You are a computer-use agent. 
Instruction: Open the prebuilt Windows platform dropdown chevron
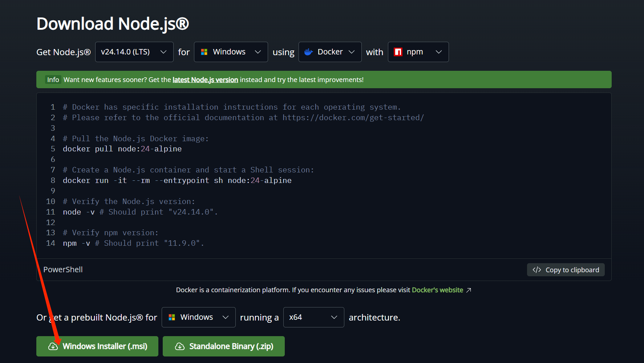pyautogui.click(x=226, y=317)
